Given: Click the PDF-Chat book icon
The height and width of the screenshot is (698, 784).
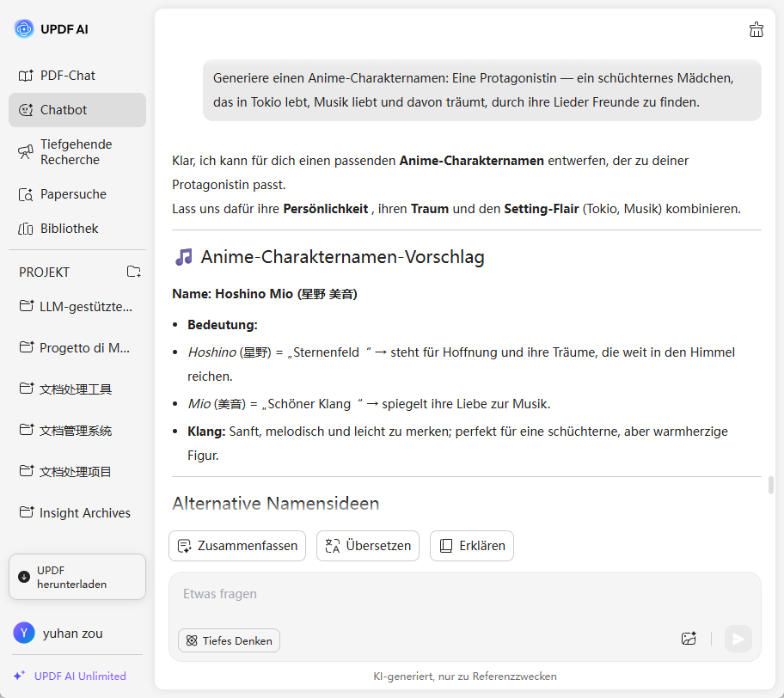Looking at the screenshot, I should pyautogui.click(x=26, y=76).
